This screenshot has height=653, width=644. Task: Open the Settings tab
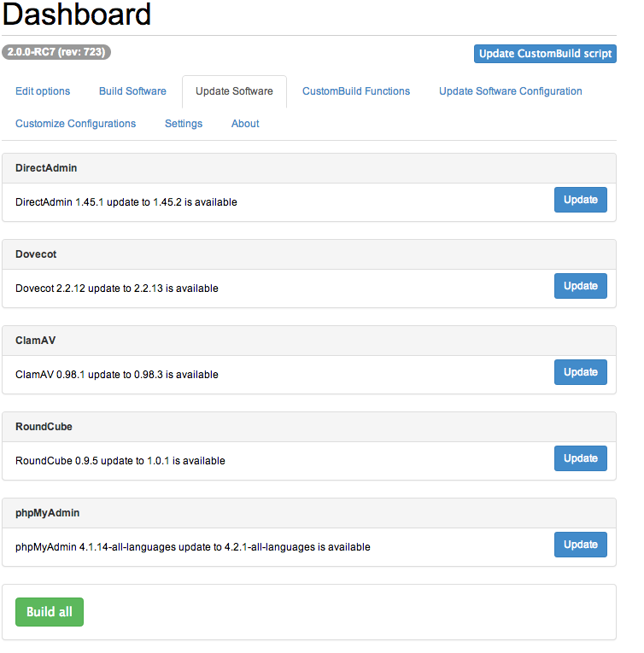(x=184, y=124)
